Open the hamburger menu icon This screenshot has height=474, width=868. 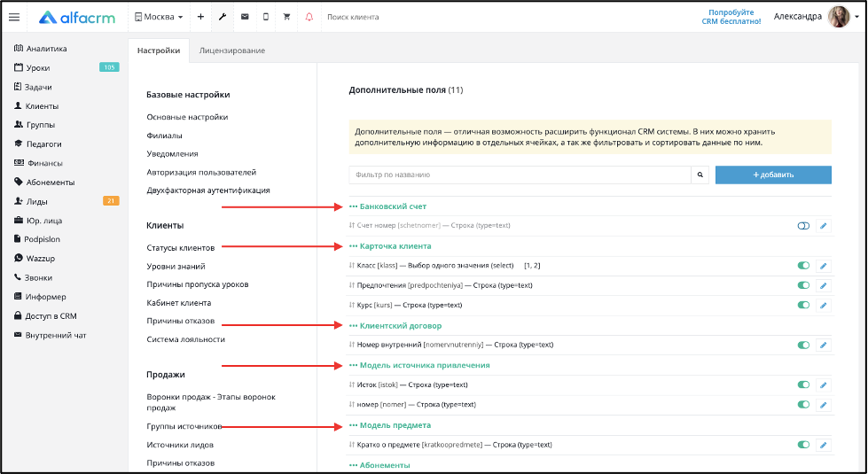[14, 17]
